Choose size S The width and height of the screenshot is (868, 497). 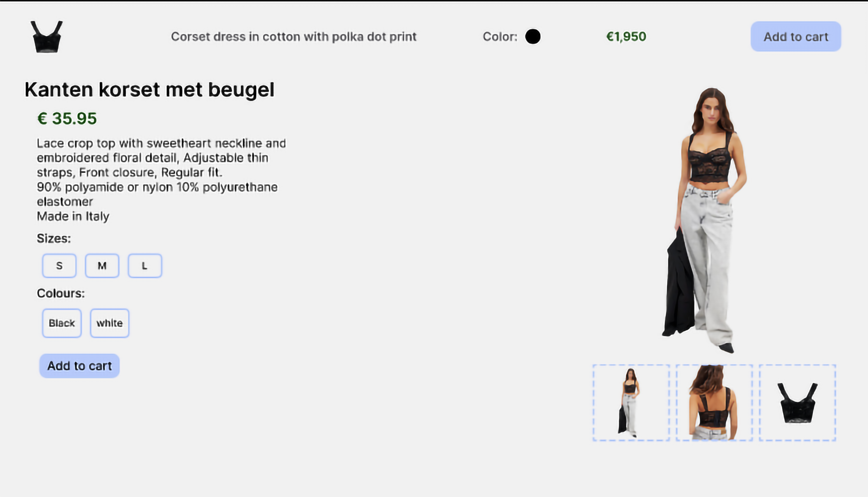[59, 266]
